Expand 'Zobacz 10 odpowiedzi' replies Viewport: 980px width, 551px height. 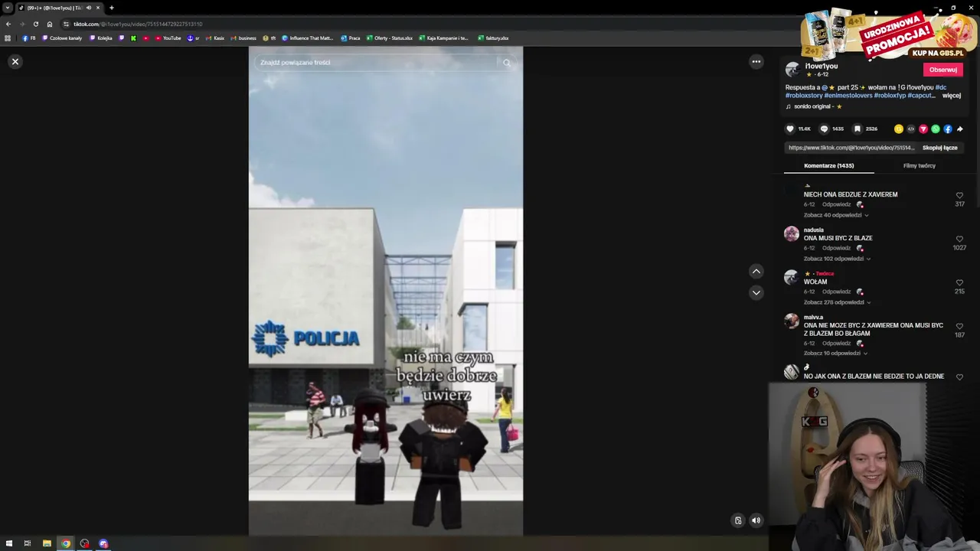point(835,354)
